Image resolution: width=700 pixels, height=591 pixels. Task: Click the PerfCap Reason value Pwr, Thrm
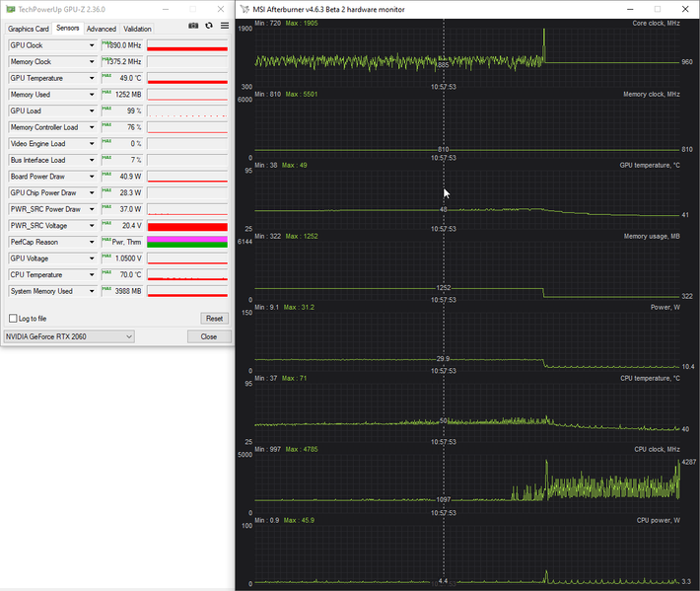pos(122,242)
